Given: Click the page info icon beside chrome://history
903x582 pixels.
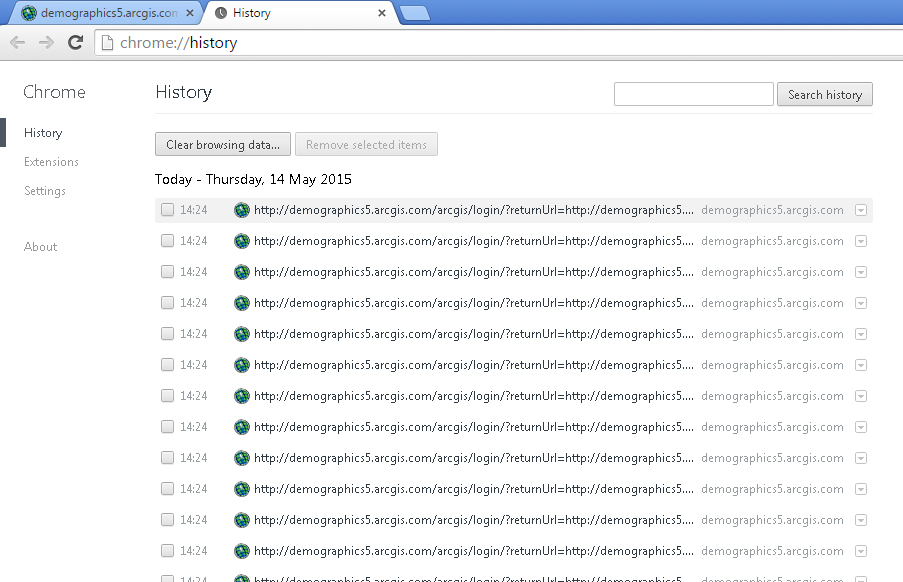Looking at the screenshot, I should coord(107,43).
